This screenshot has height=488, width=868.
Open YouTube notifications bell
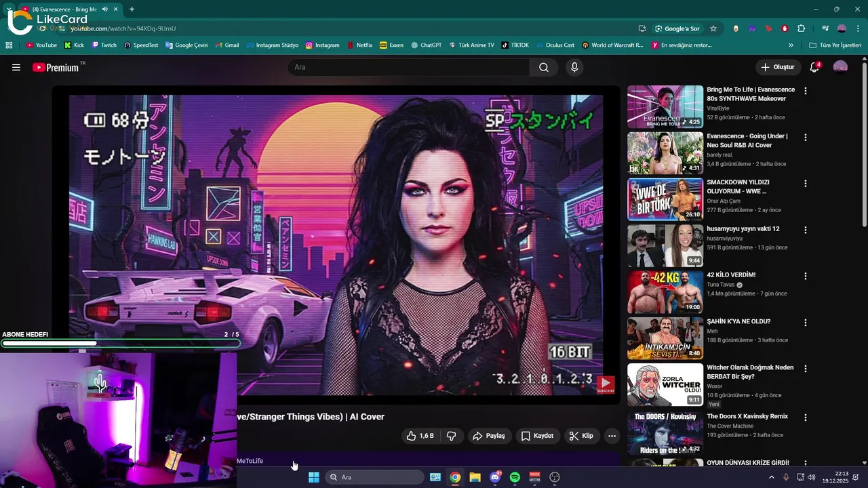tap(815, 67)
